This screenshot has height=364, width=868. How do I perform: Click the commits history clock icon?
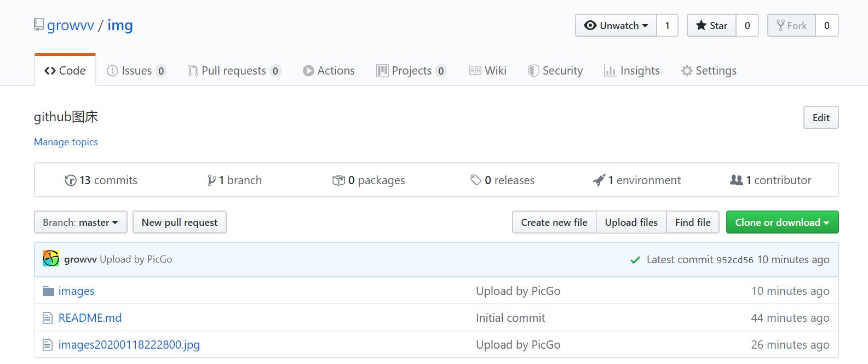tap(71, 180)
